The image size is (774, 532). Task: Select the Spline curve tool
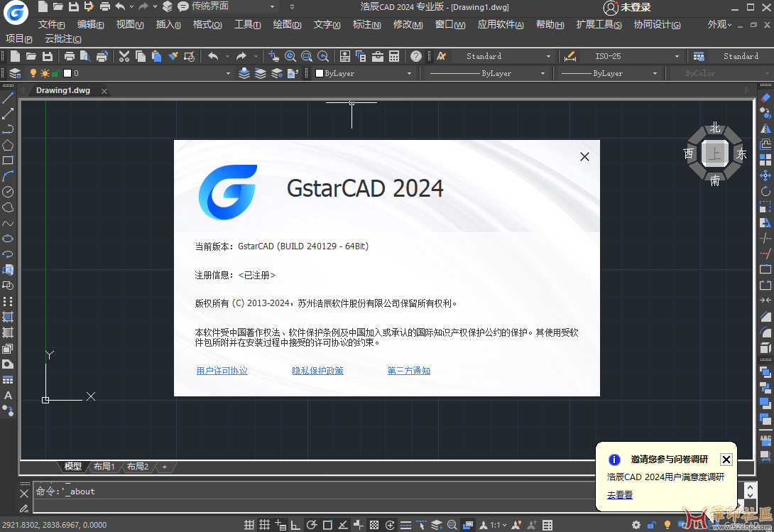click(7, 223)
